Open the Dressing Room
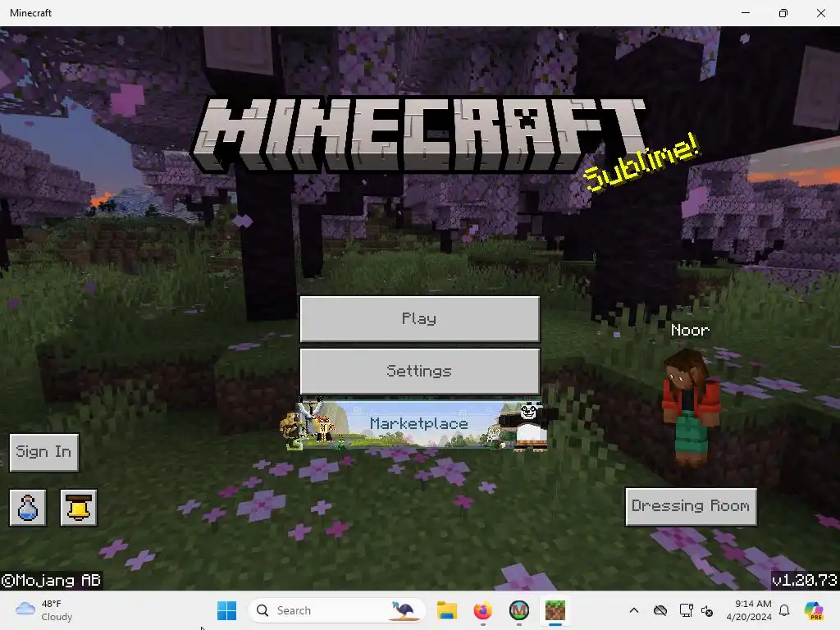The image size is (840, 630). click(691, 506)
